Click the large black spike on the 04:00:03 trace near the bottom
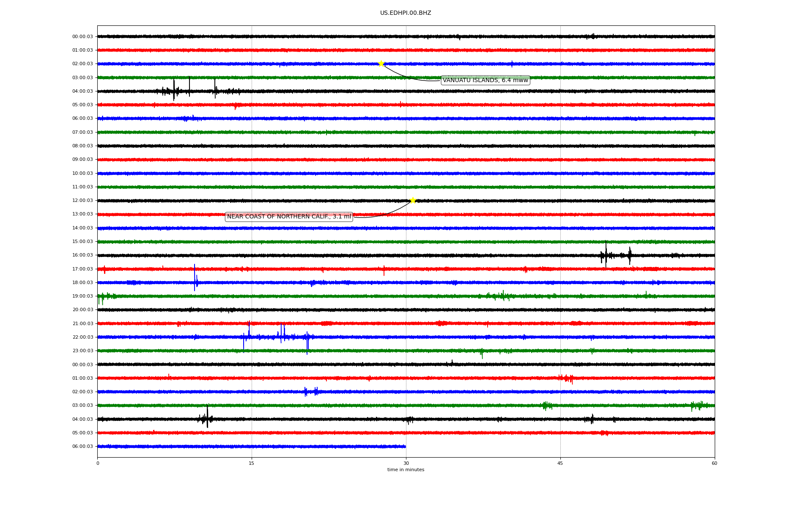This screenshot has width=812, height=508. click(207, 417)
